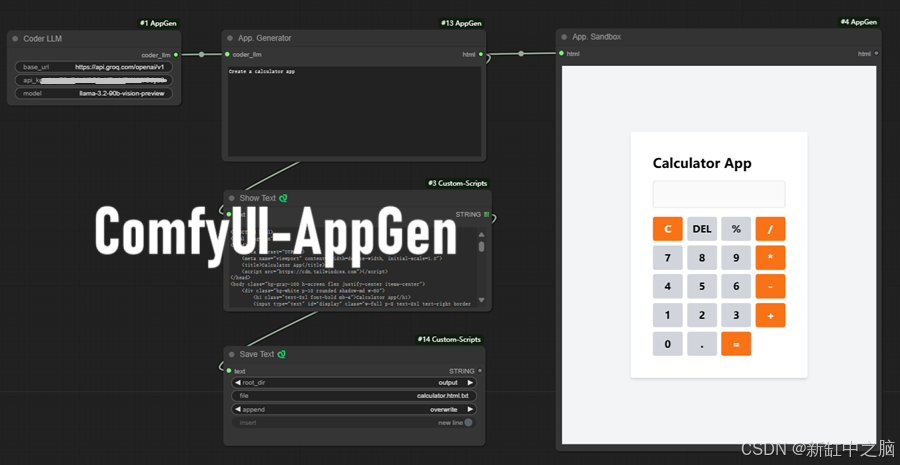Click text input socket on Save Text node
The width and height of the screenshot is (900, 465).
pyautogui.click(x=228, y=371)
